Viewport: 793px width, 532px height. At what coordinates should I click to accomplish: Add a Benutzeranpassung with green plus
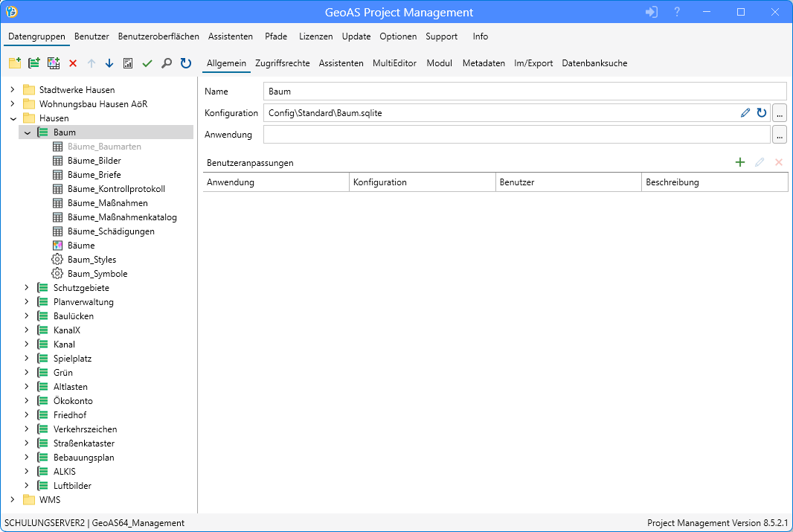pyautogui.click(x=739, y=162)
